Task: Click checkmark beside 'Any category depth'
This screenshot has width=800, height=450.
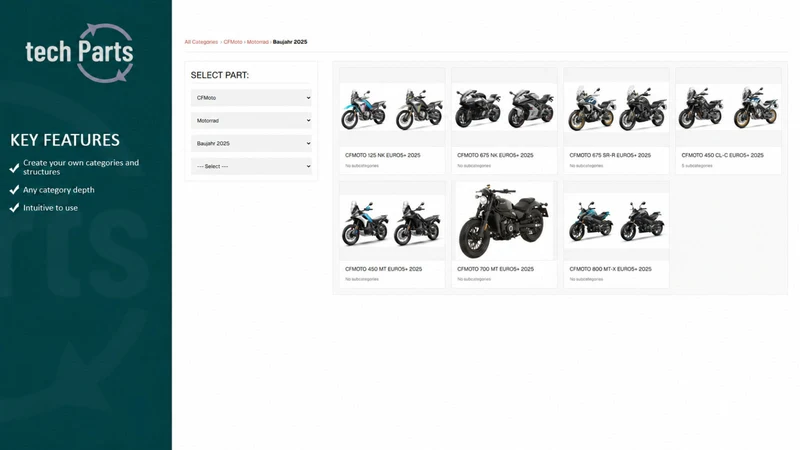Action: click(x=14, y=190)
